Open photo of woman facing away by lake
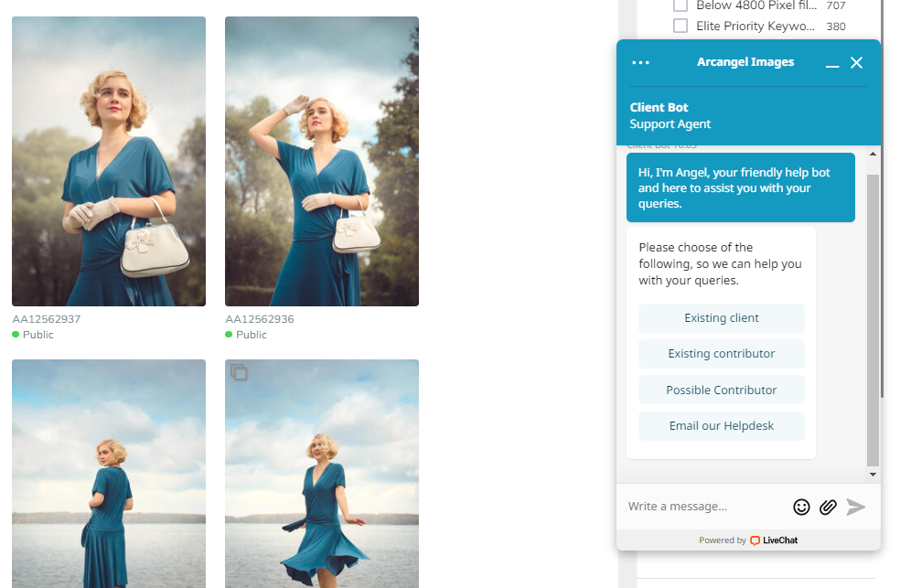900x588 pixels. coord(109,474)
